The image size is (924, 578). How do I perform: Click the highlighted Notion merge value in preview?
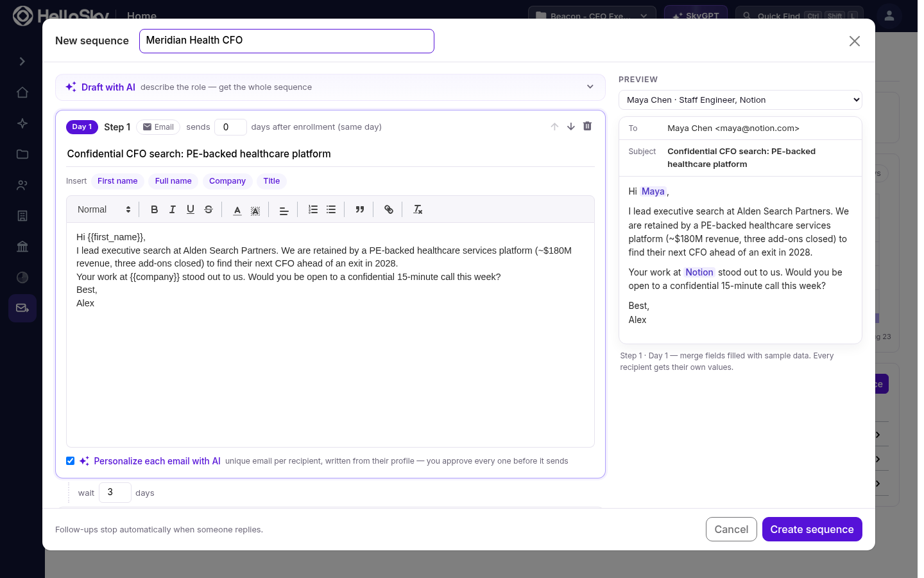tap(699, 272)
